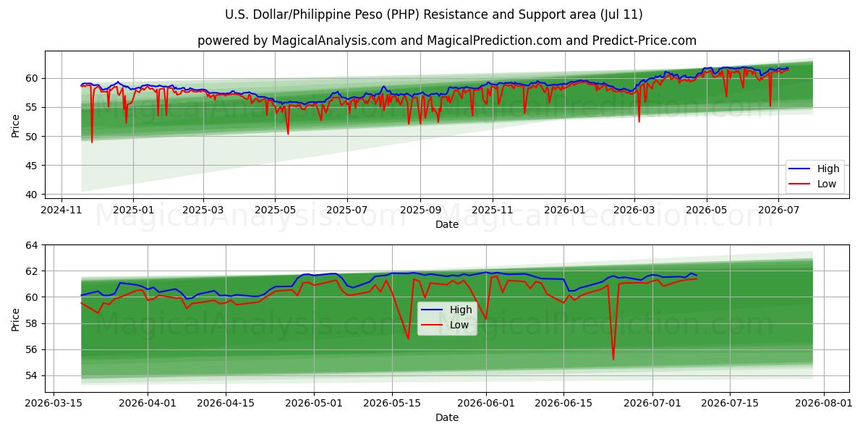Click the '2026-01' x-axis label on the top chart
Image resolution: width=868 pixels, height=434 pixels.
565,210
